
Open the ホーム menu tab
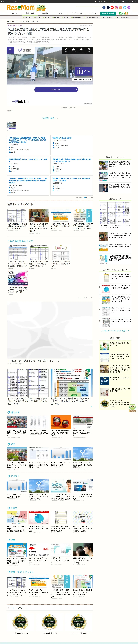15,14
